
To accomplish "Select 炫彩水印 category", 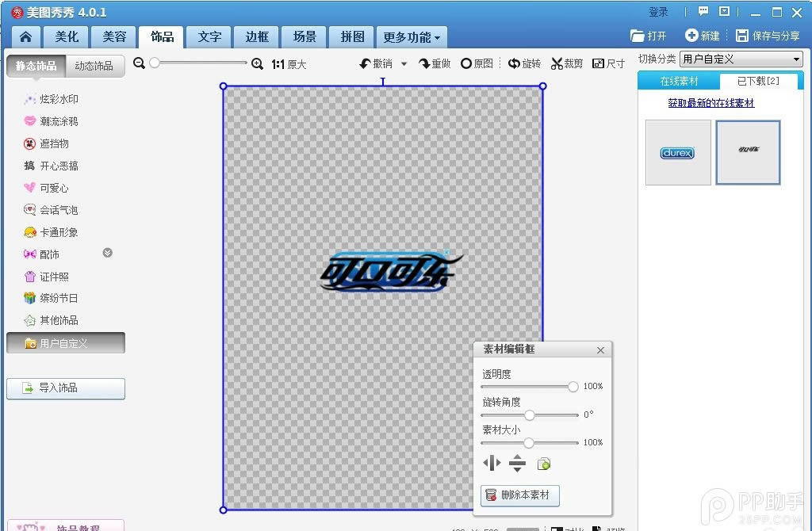I will tap(52, 99).
